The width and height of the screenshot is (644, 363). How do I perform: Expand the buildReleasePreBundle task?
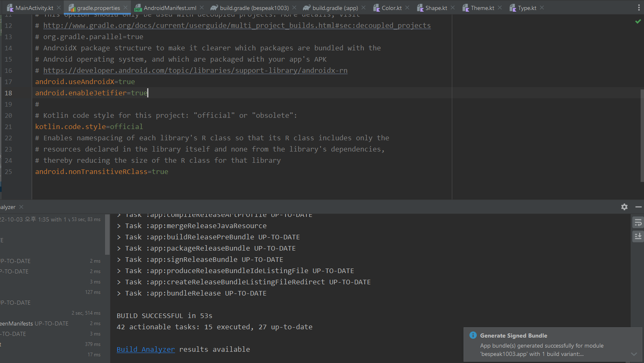pos(119,237)
